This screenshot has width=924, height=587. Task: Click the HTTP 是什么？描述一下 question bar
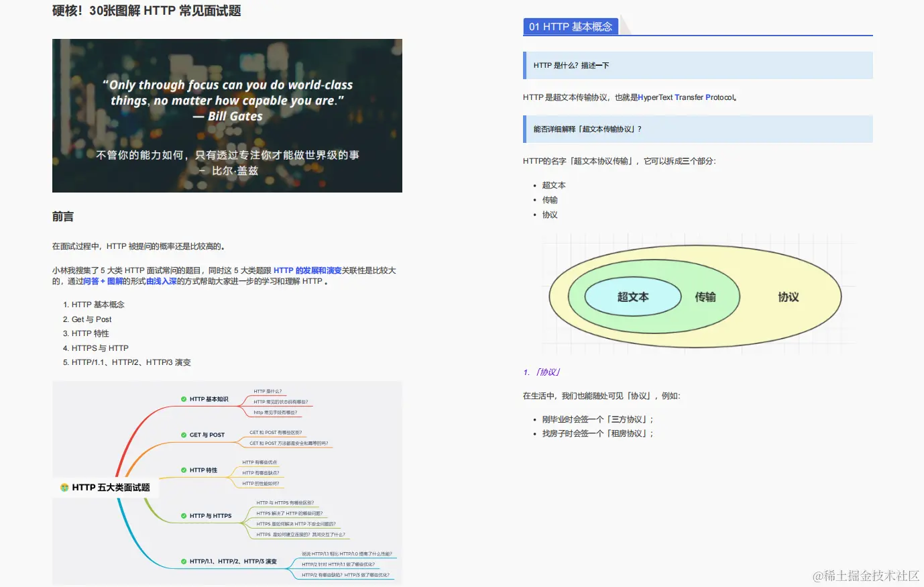coord(697,65)
